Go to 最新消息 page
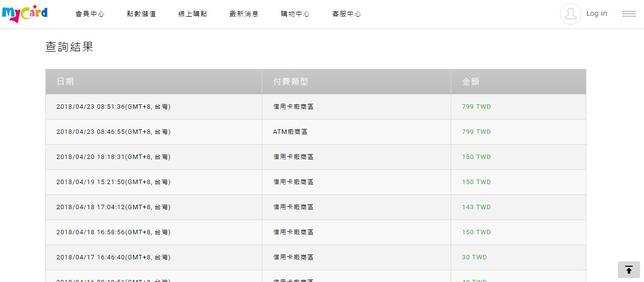The image size is (644, 282). [x=244, y=14]
